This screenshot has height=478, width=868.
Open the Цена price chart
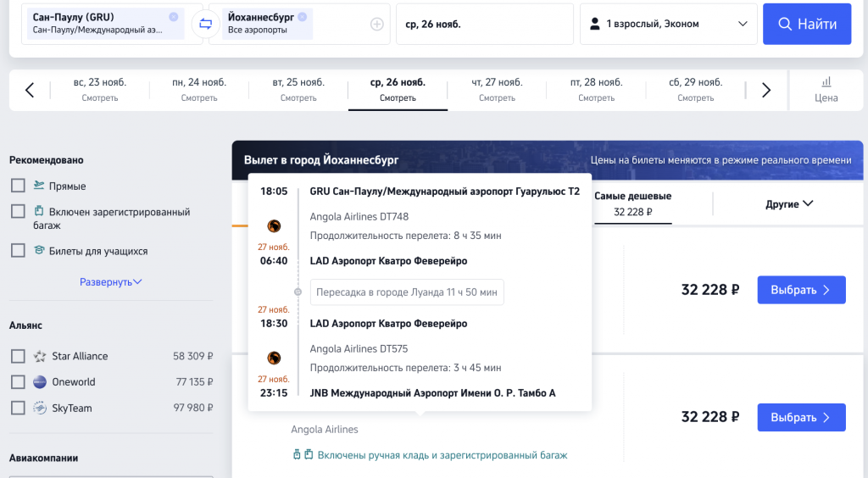(x=826, y=90)
